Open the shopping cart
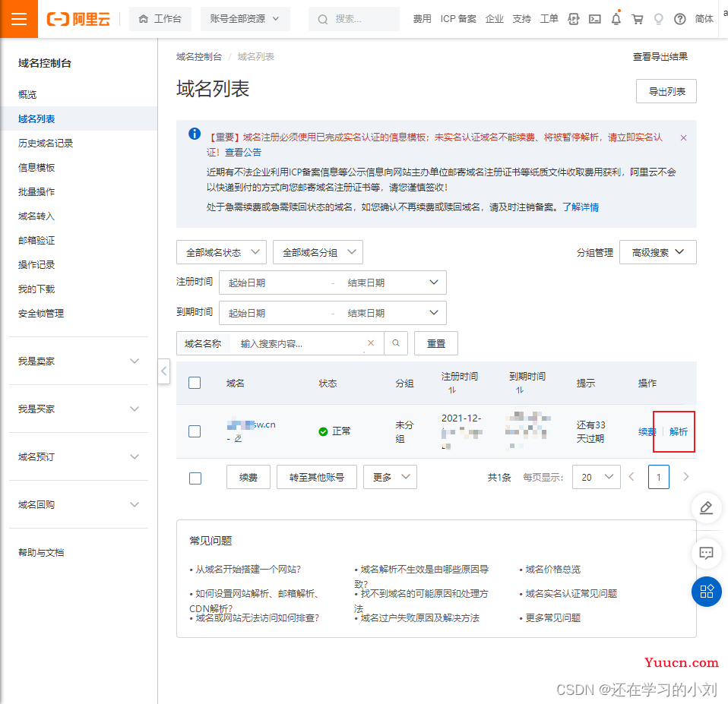This screenshot has height=704, width=728. [x=637, y=19]
